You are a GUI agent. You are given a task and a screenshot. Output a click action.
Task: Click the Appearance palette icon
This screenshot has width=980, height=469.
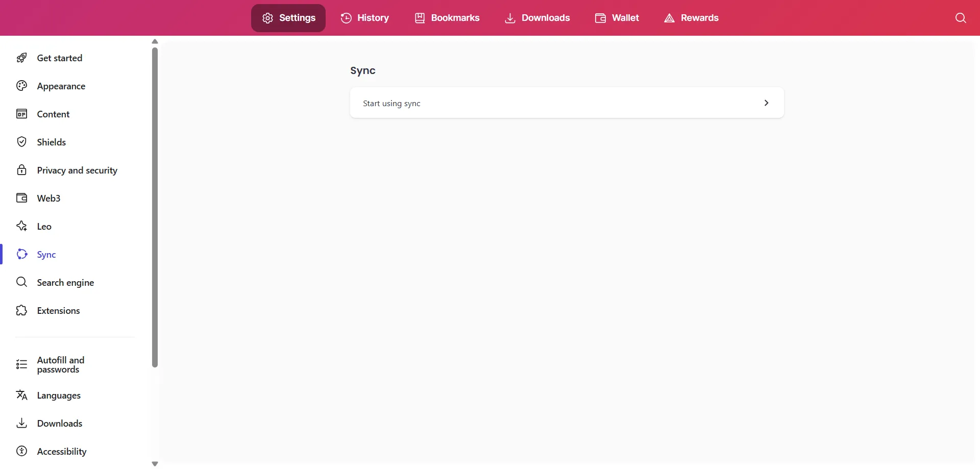[21, 86]
